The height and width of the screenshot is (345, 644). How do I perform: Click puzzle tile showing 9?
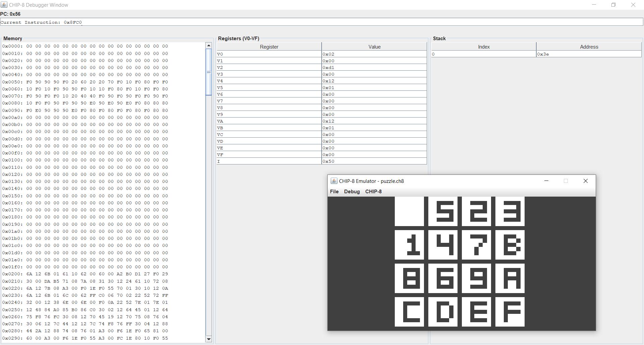click(x=476, y=278)
